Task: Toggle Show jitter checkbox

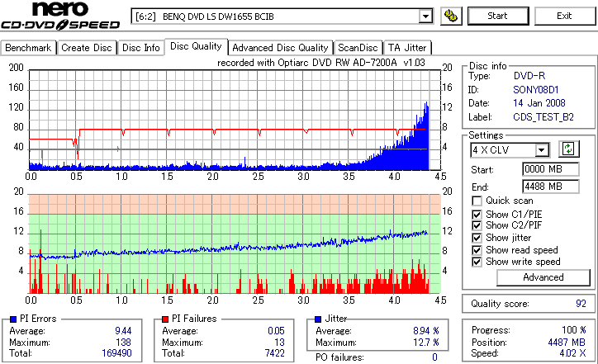Action: [x=477, y=238]
